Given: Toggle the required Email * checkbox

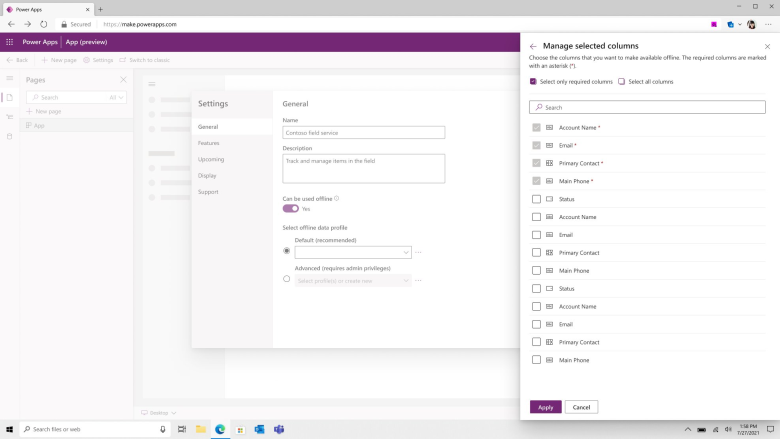Looking at the screenshot, I should click(536, 146).
